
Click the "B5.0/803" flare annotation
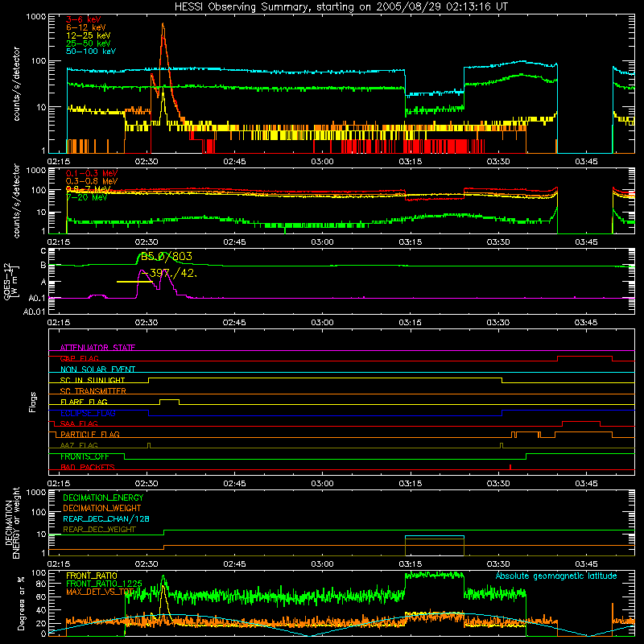167,257
